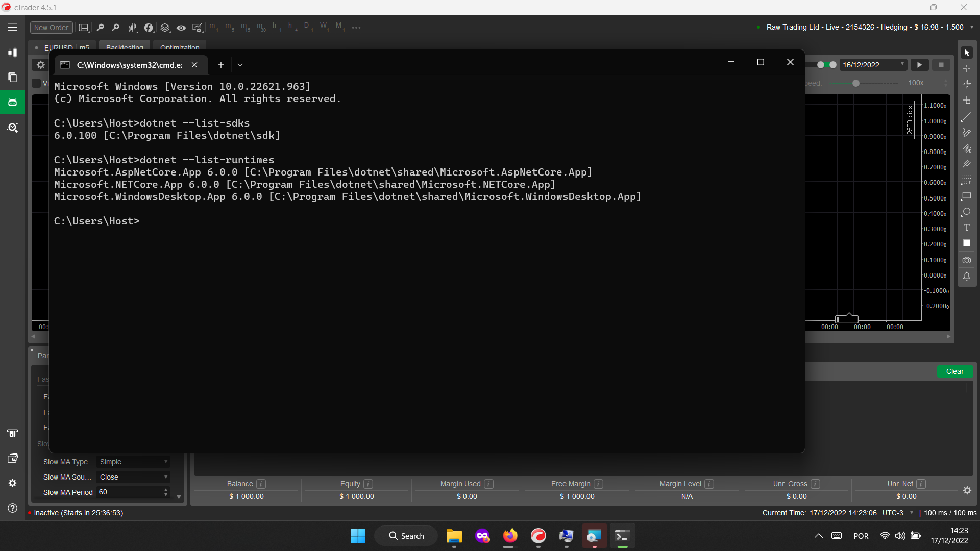Click the green Clear log button
Image resolution: width=980 pixels, height=551 pixels.
[x=955, y=371]
